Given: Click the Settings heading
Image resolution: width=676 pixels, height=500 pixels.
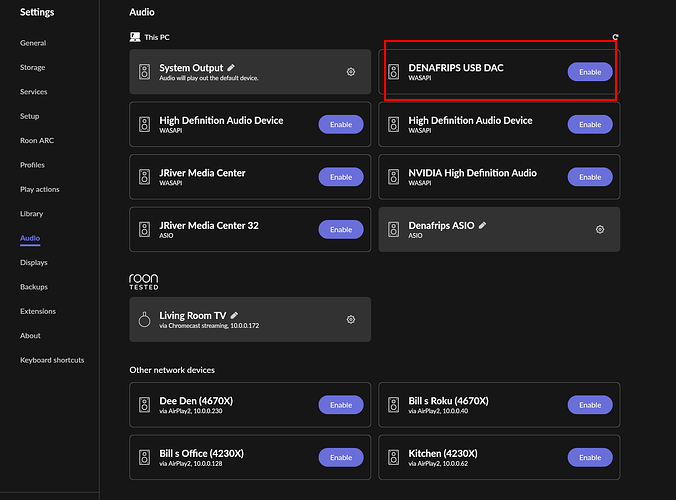Looking at the screenshot, I should pyautogui.click(x=37, y=12).
